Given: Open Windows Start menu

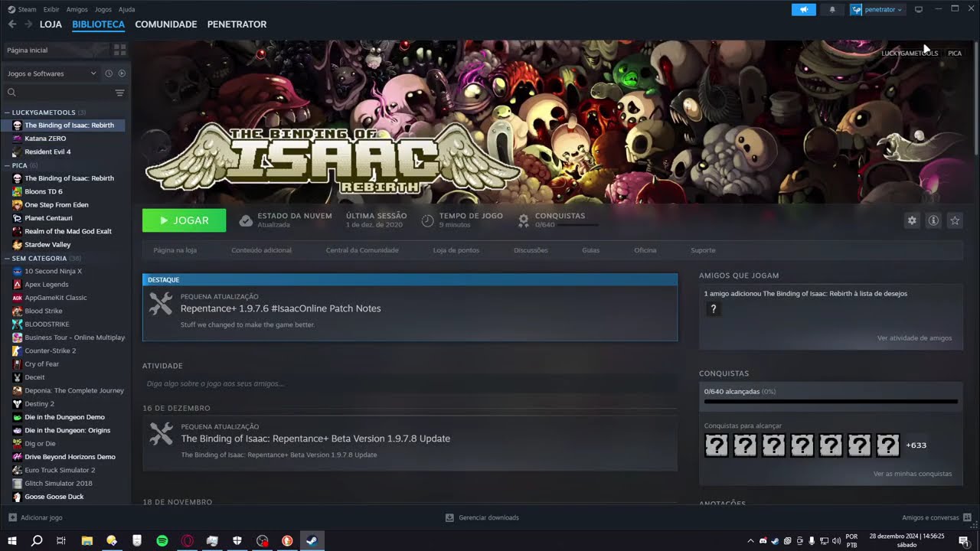Looking at the screenshot, I should coord(12,540).
